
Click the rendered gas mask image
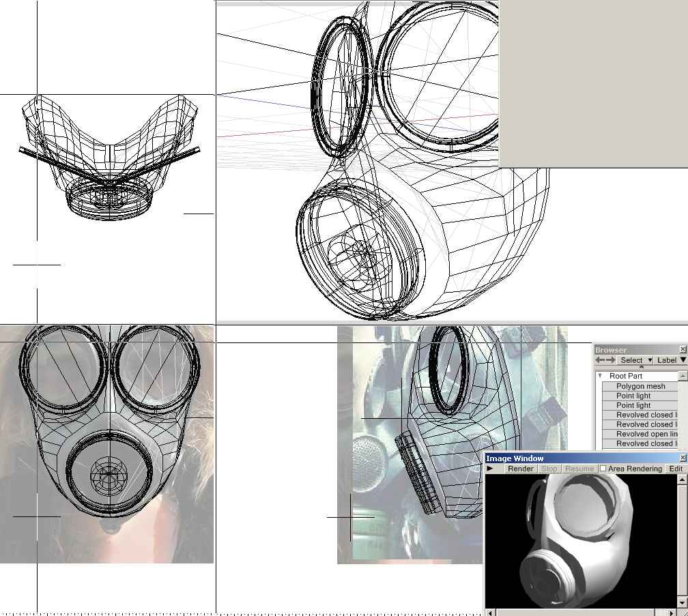[x=579, y=542]
